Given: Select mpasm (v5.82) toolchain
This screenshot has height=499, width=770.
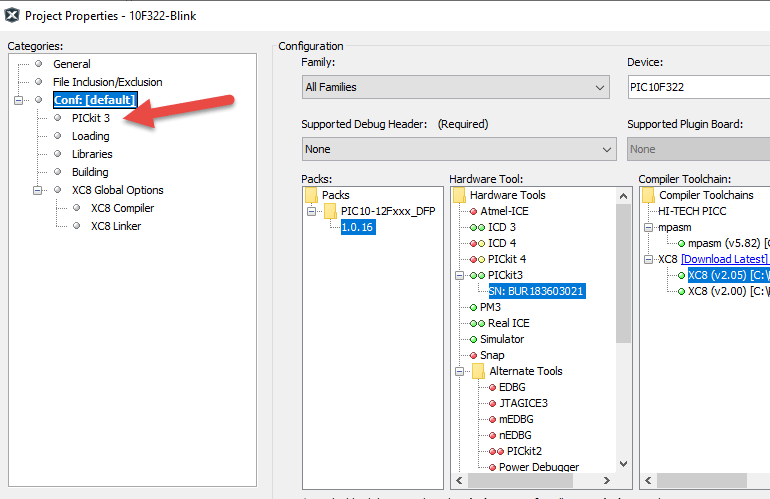Looking at the screenshot, I should 729,243.
